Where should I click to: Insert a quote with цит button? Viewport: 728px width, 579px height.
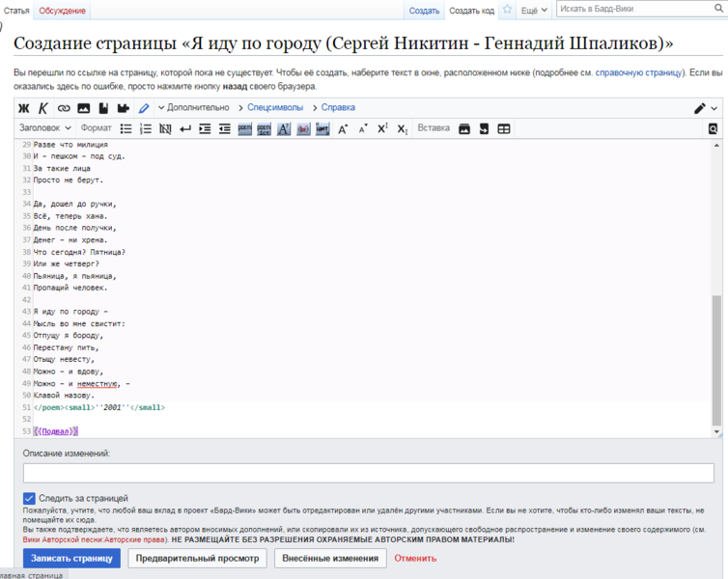click(322, 129)
